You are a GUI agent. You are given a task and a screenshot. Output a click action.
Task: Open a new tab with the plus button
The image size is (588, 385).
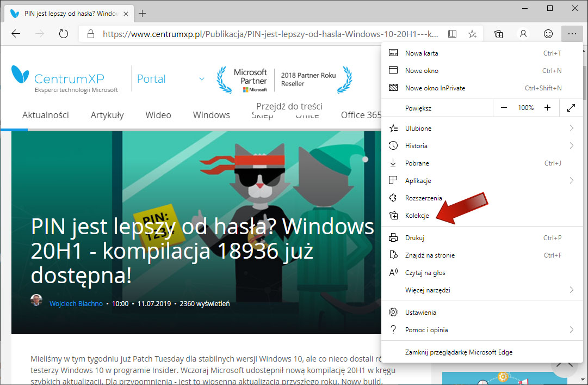[x=142, y=14]
